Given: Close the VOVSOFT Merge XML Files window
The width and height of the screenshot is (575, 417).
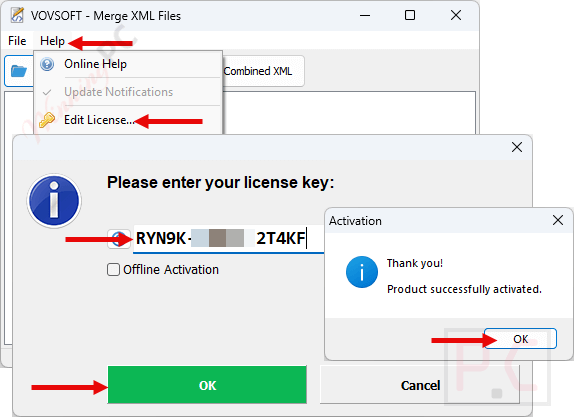Looking at the screenshot, I should (x=456, y=15).
